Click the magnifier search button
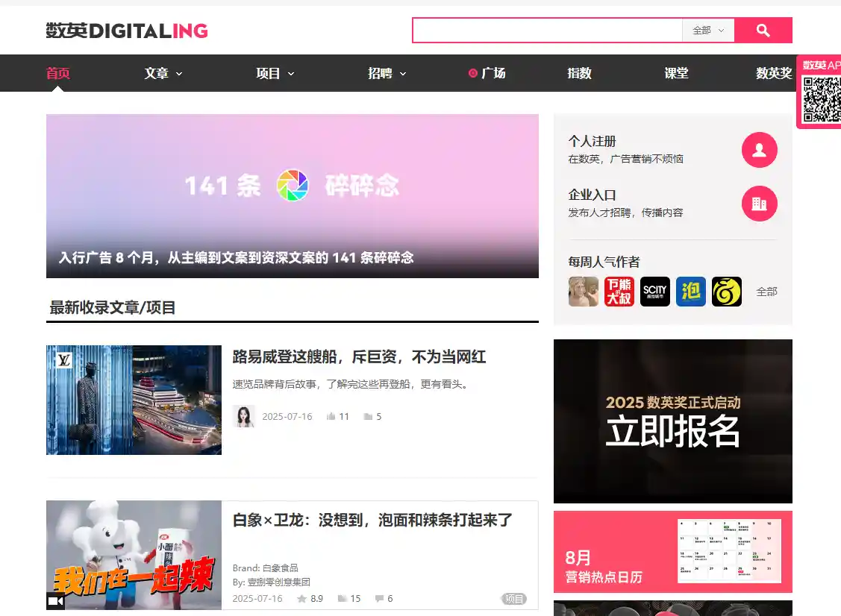Screen dimensions: 841x616 point(763,30)
